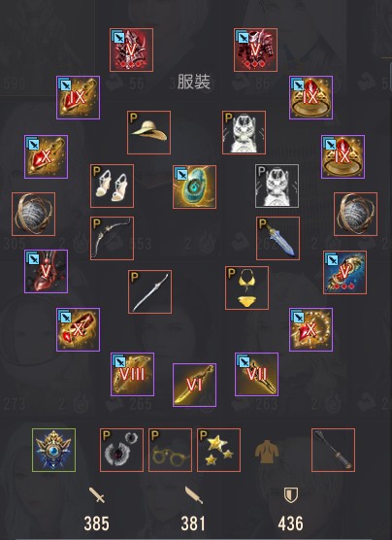Toggle the brown torso underwear icon
This screenshot has width=392, height=540.
(x=267, y=452)
